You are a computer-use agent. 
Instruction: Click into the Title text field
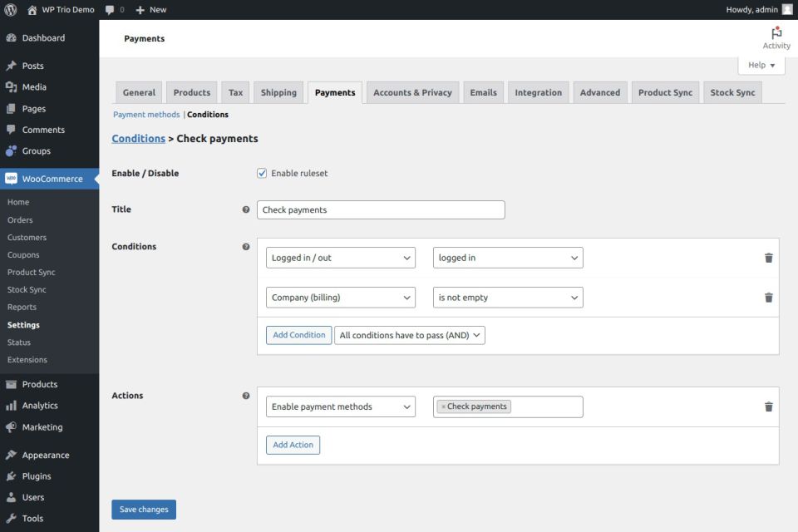pos(381,209)
